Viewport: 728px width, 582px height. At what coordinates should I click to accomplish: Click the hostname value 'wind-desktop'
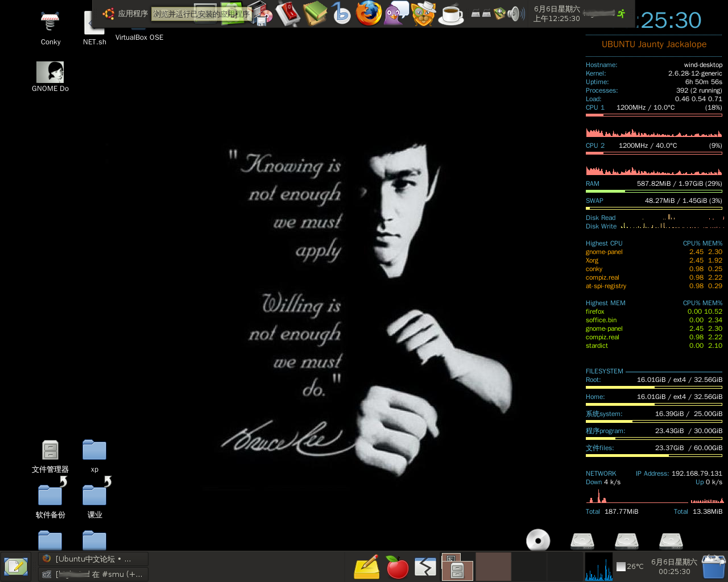703,65
